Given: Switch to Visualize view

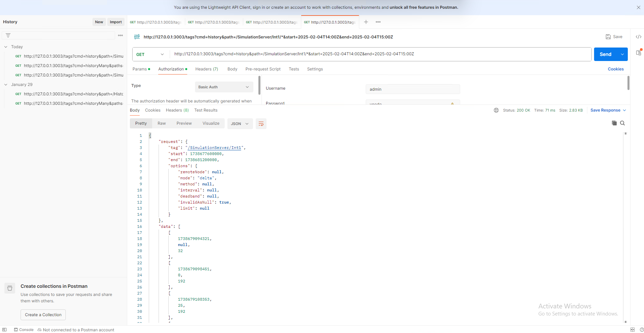Looking at the screenshot, I should [211, 123].
